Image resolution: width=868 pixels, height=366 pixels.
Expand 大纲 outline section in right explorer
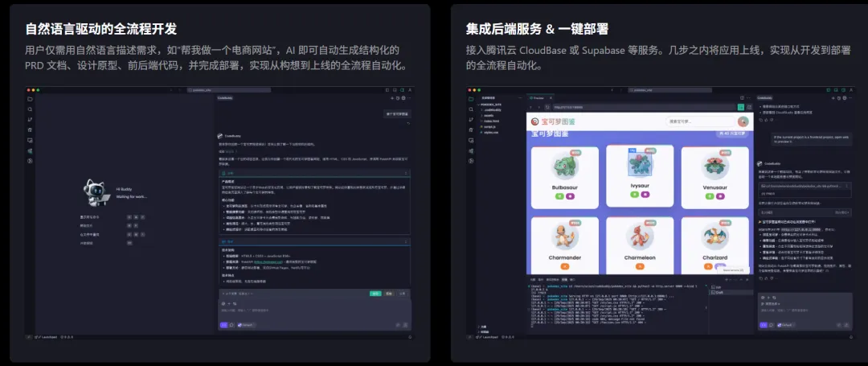point(482,327)
